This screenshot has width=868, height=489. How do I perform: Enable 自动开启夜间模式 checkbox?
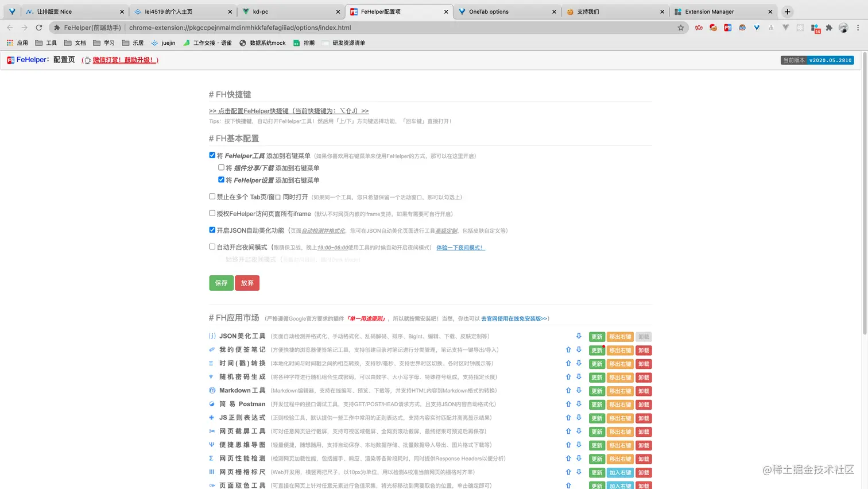point(212,247)
